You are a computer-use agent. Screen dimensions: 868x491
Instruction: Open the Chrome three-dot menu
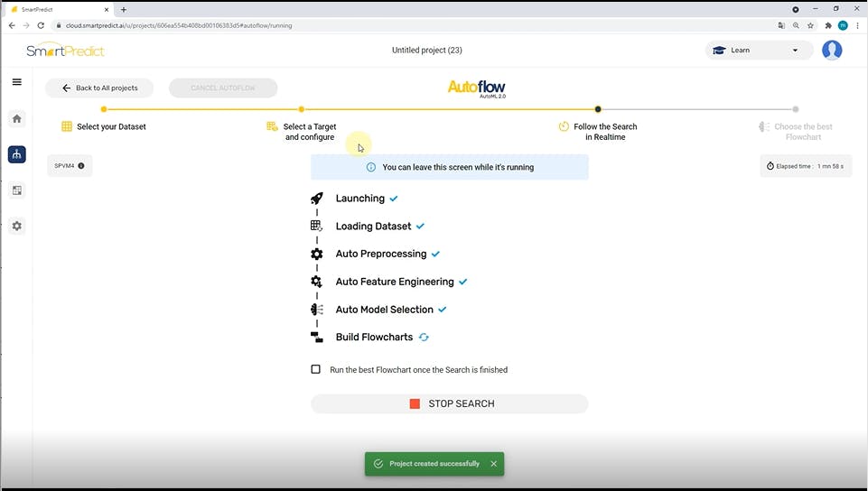point(857,25)
